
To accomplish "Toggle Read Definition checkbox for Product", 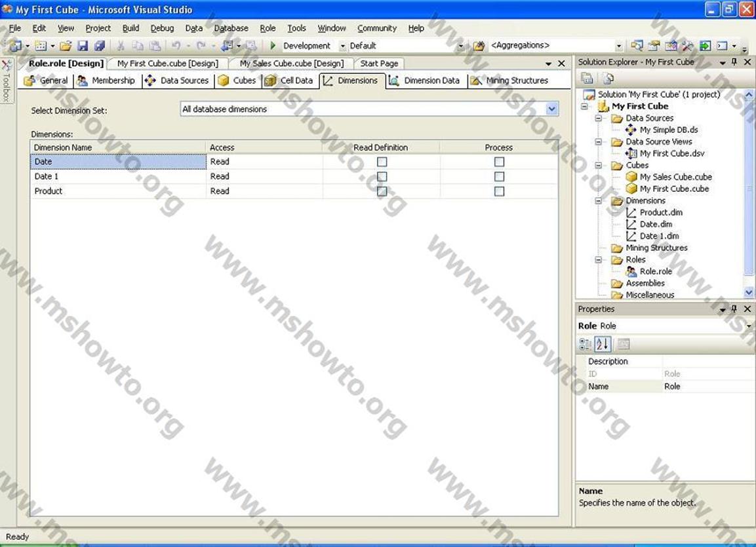I will tap(382, 191).
